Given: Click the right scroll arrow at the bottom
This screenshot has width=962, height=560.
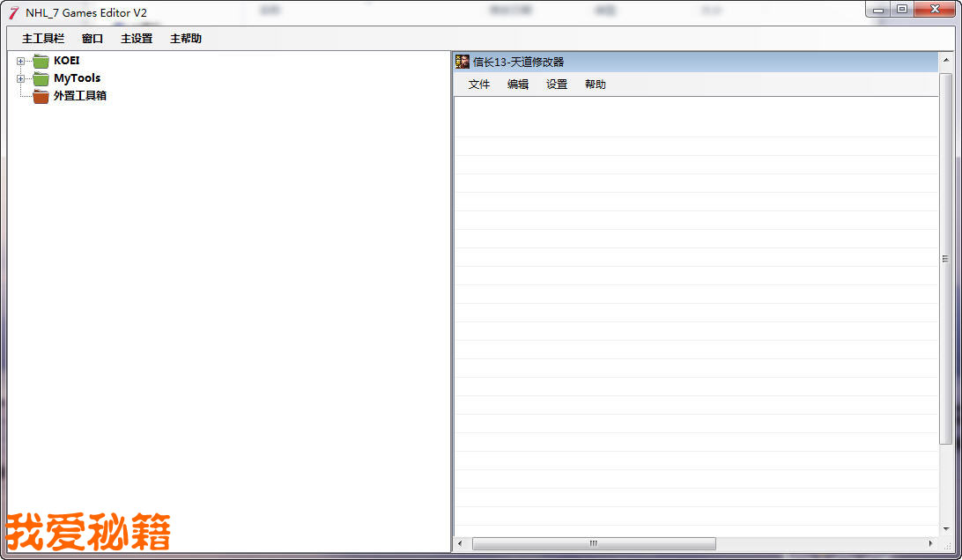Looking at the screenshot, I should (x=931, y=543).
